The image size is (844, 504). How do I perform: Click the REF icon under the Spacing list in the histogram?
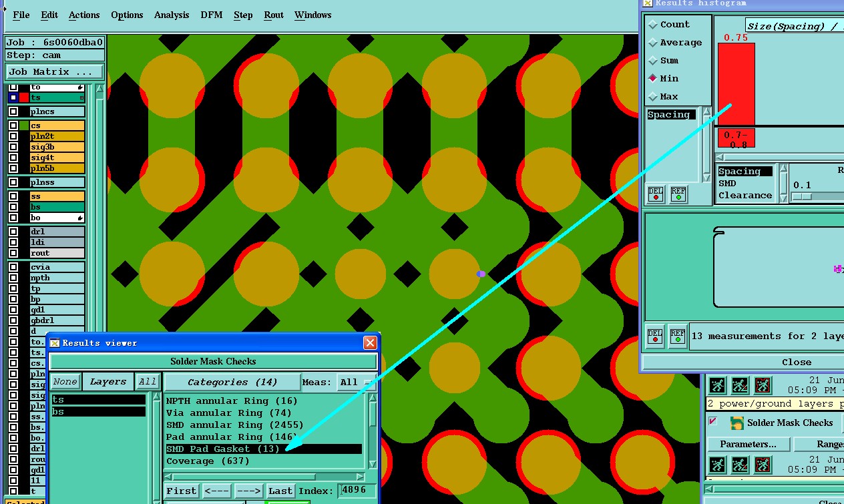[x=678, y=194]
